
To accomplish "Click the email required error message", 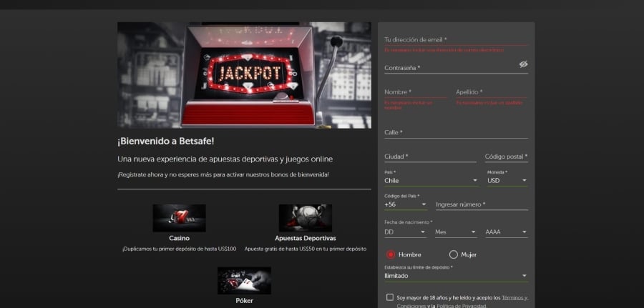I will pyautogui.click(x=444, y=50).
